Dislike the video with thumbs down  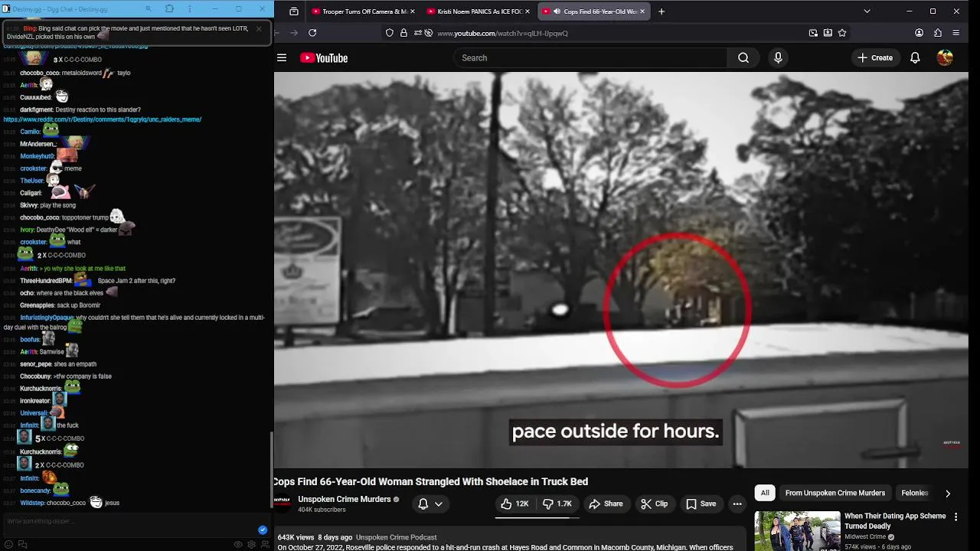coord(557,504)
